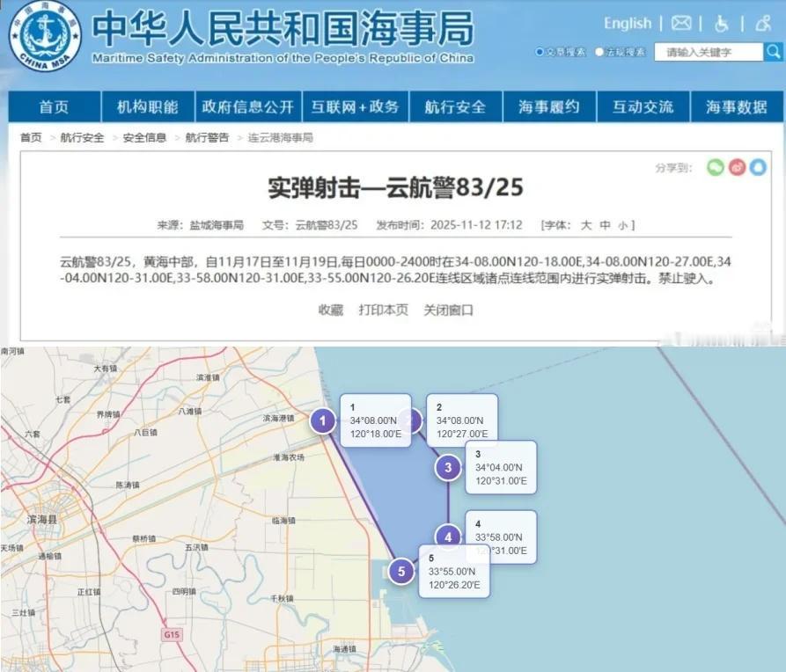Select map marker 1 on the coastline

coord(325,421)
